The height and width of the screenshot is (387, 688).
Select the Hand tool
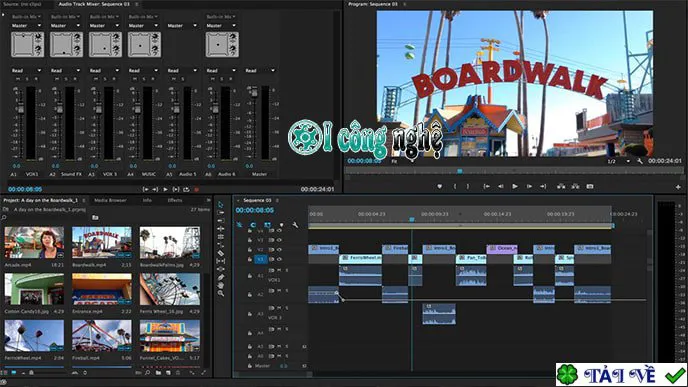pyautogui.click(x=220, y=285)
